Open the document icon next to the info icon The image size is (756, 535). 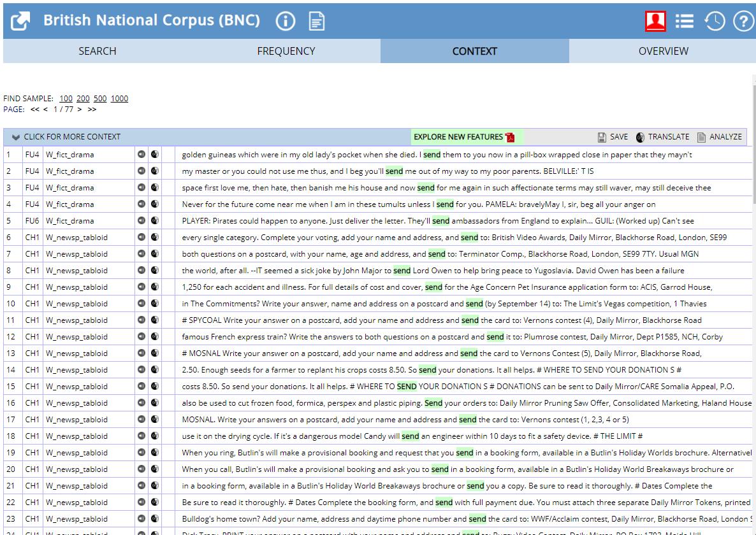317,21
